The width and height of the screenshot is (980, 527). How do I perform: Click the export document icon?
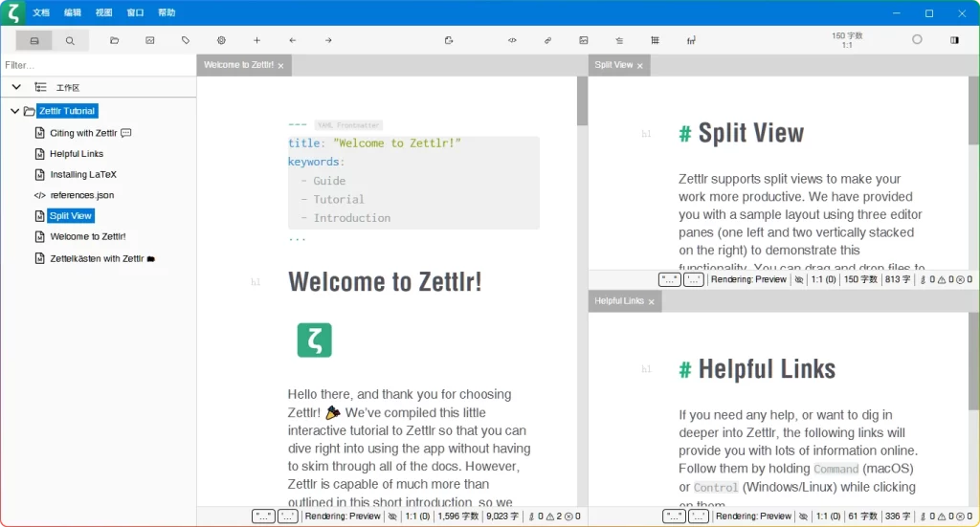pyautogui.click(x=449, y=40)
